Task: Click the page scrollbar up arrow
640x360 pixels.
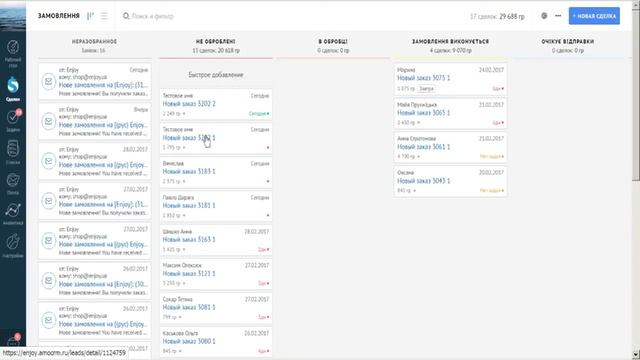Action: click(x=636, y=4)
